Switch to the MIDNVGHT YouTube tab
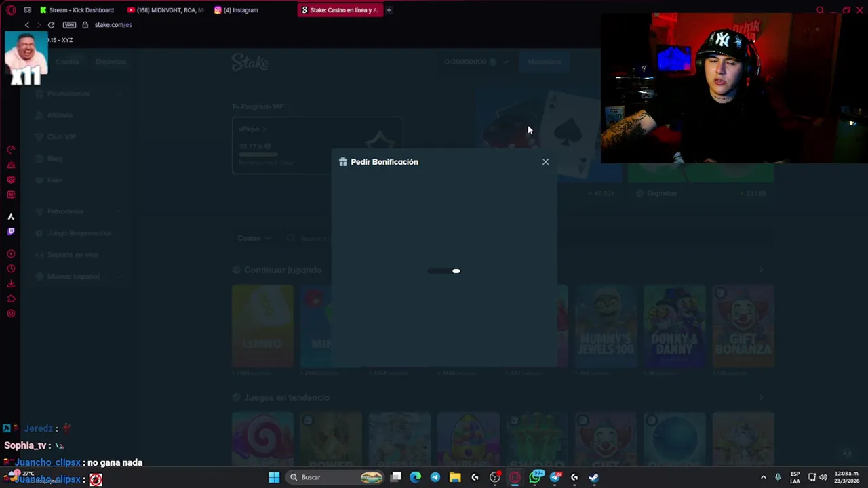 [x=165, y=10]
